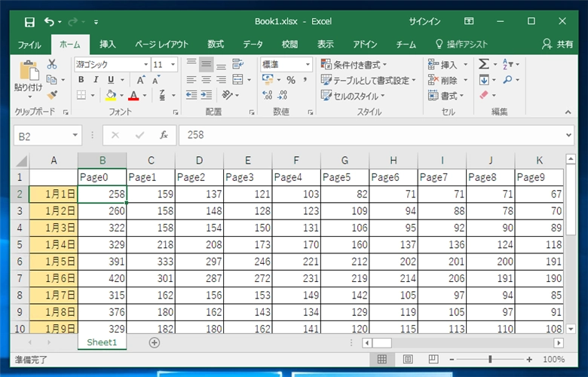Open number format dropdown 標準
This screenshot has height=377, width=588.
click(308, 65)
